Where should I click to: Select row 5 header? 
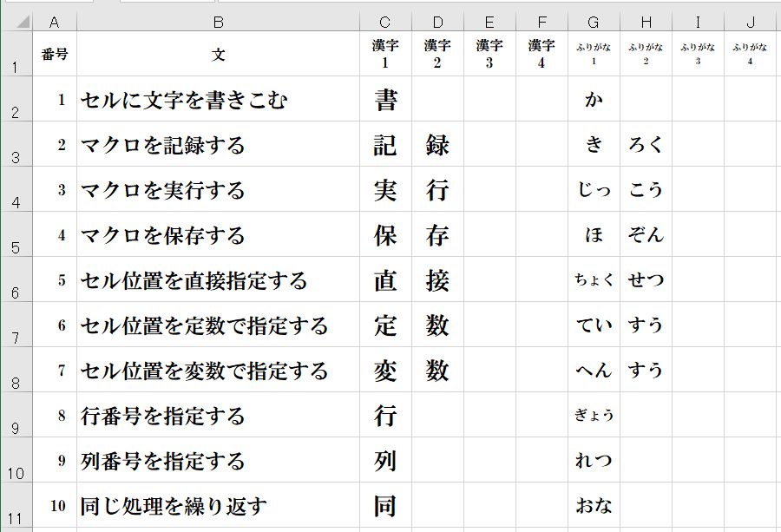(17, 234)
